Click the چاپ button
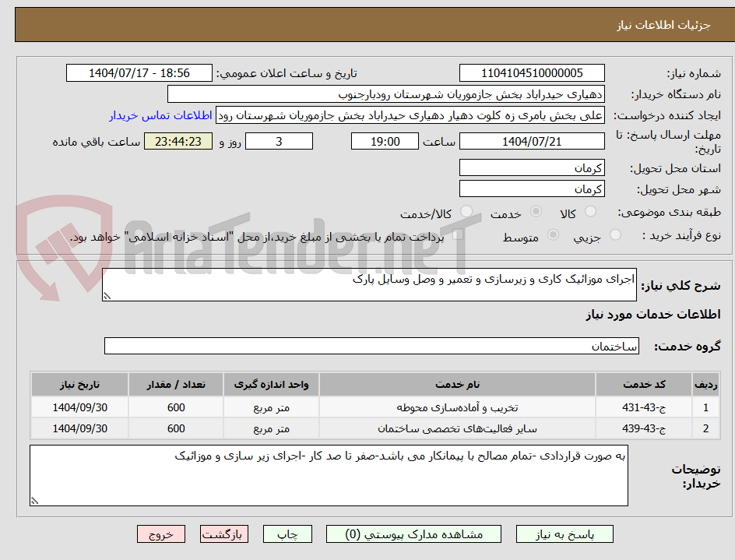735x560 pixels. pos(287,534)
